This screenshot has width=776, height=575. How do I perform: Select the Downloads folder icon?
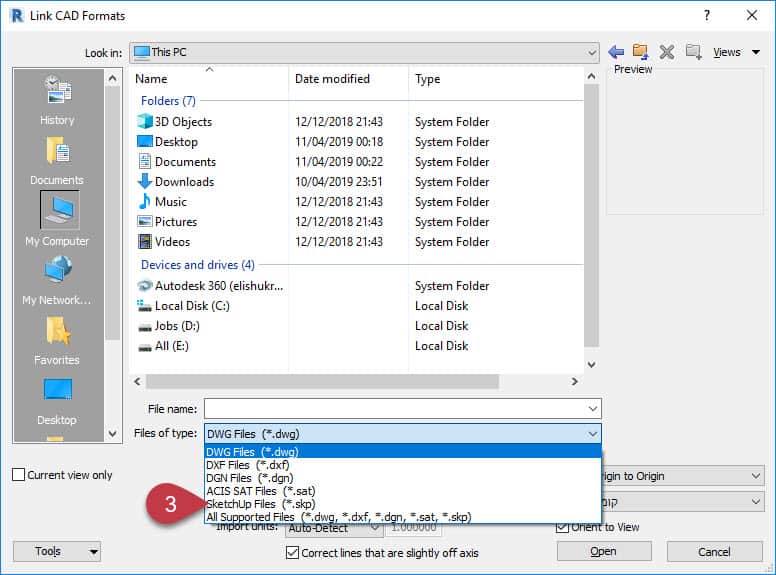coord(145,181)
